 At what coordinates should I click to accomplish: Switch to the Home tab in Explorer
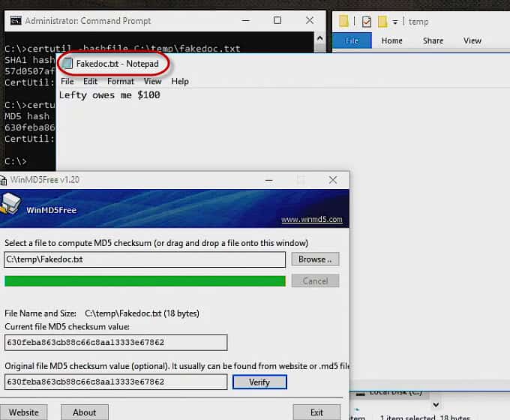392,40
